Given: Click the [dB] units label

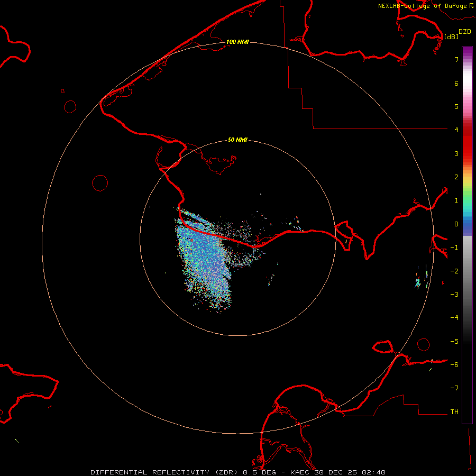Looking at the screenshot, I should 451,36.
